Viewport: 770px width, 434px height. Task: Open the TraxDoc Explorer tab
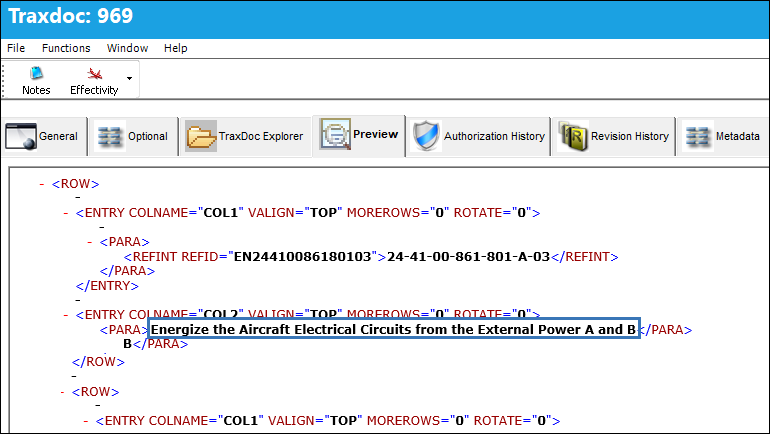click(246, 136)
